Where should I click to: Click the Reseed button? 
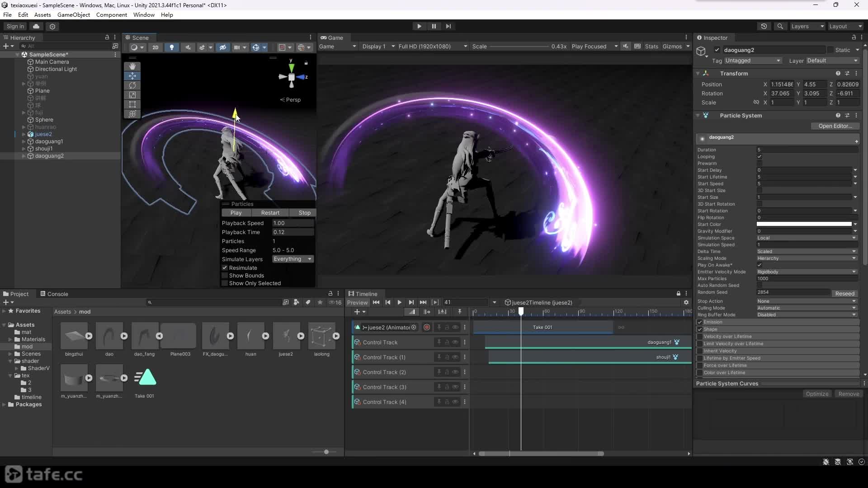tap(844, 293)
